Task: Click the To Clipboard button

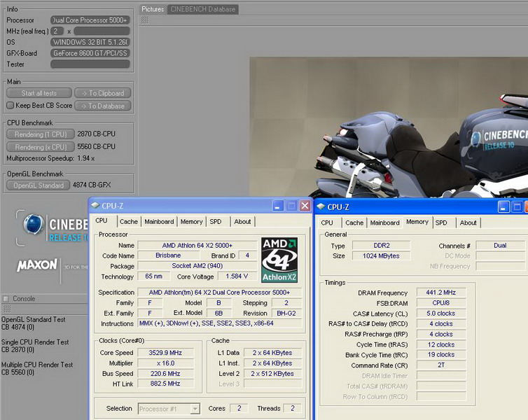Action: (x=103, y=93)
